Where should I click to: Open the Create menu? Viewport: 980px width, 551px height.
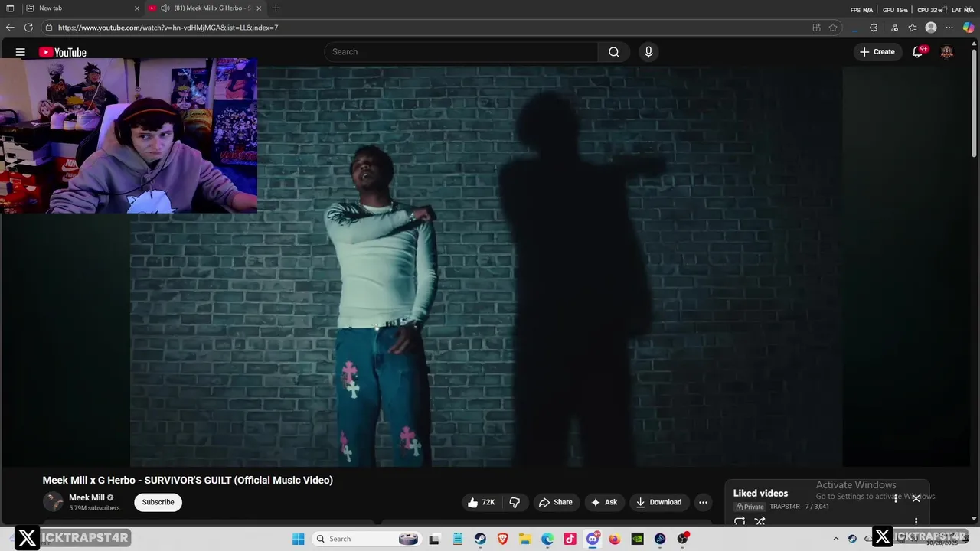(x=877, y=52)
